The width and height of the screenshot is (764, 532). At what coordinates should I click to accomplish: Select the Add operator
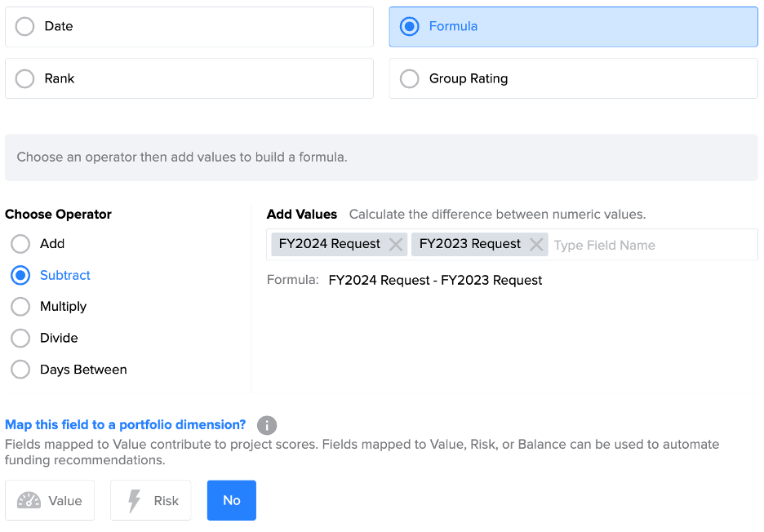click(x=20, y=244)
